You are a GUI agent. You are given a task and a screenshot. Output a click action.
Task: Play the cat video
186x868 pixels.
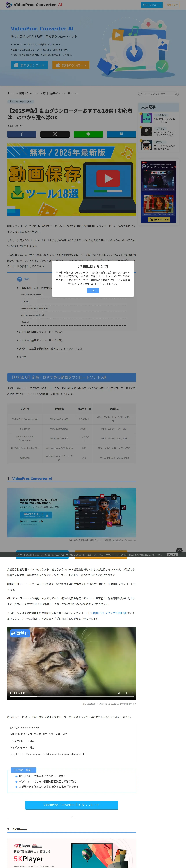11,693
